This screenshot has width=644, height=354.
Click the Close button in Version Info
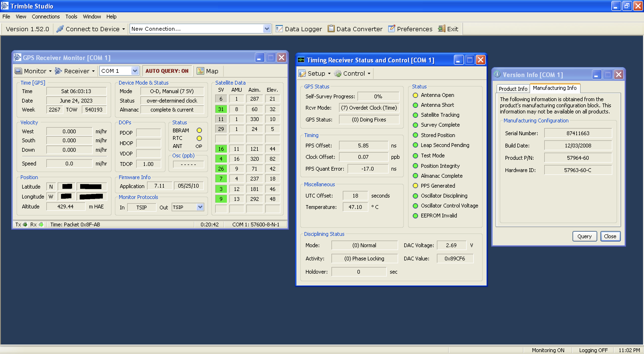point(610,236)
